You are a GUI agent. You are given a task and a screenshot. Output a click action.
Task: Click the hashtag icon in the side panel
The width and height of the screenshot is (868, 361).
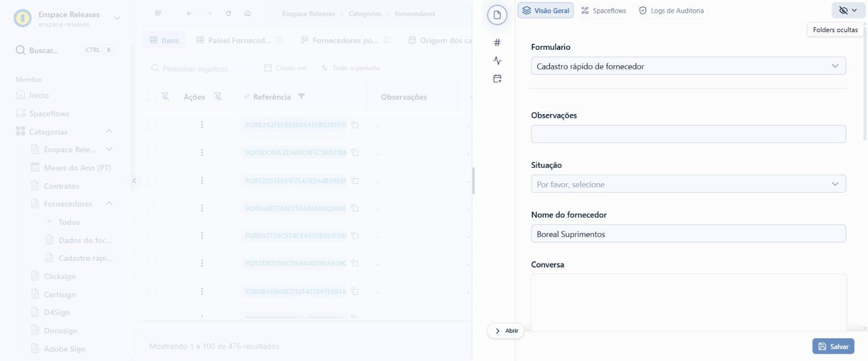tap(497, 43)
